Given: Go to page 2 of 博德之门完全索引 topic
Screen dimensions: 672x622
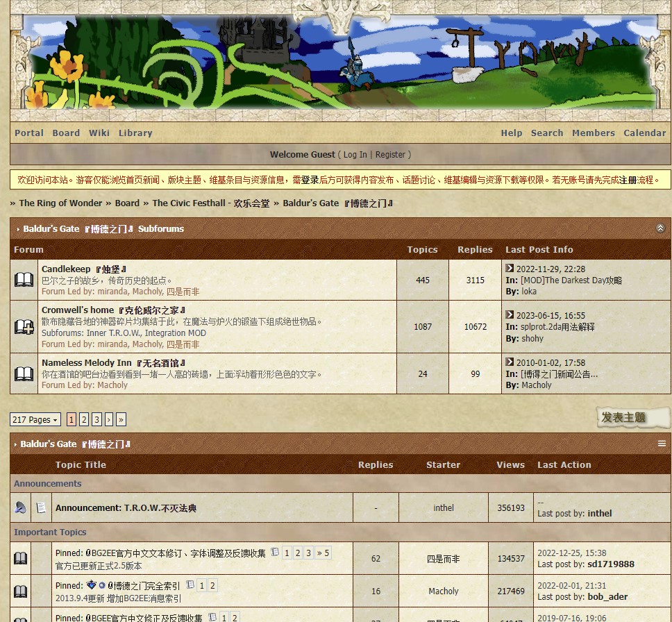Looking at the screenshot, I should pyautogui.click(x=212, y=586).
